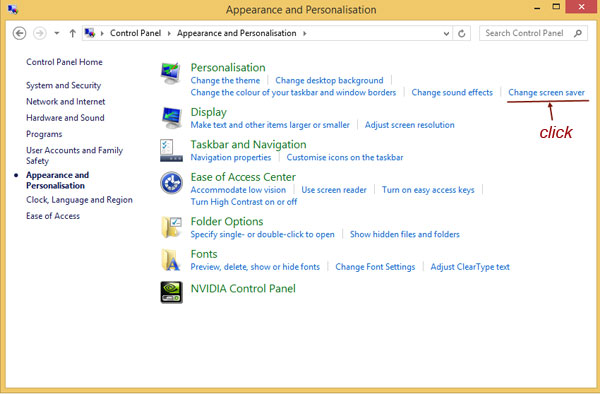Click Turn on easy access keys
Screen dimensions: 600x394
(x=428, y=190)
